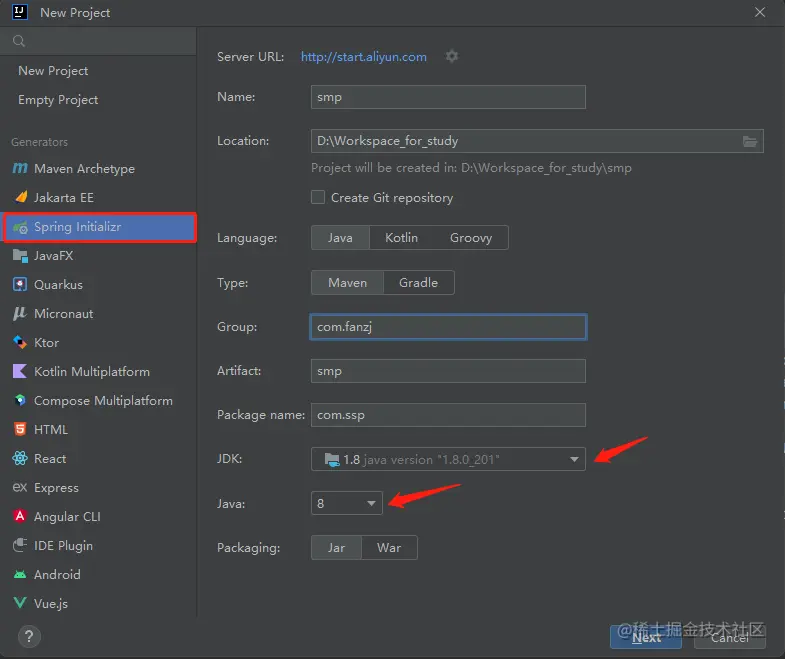The image size is (785, 659).
Task: Select Jar packaging
Action: pyautogui.click(x=336, y=547)
